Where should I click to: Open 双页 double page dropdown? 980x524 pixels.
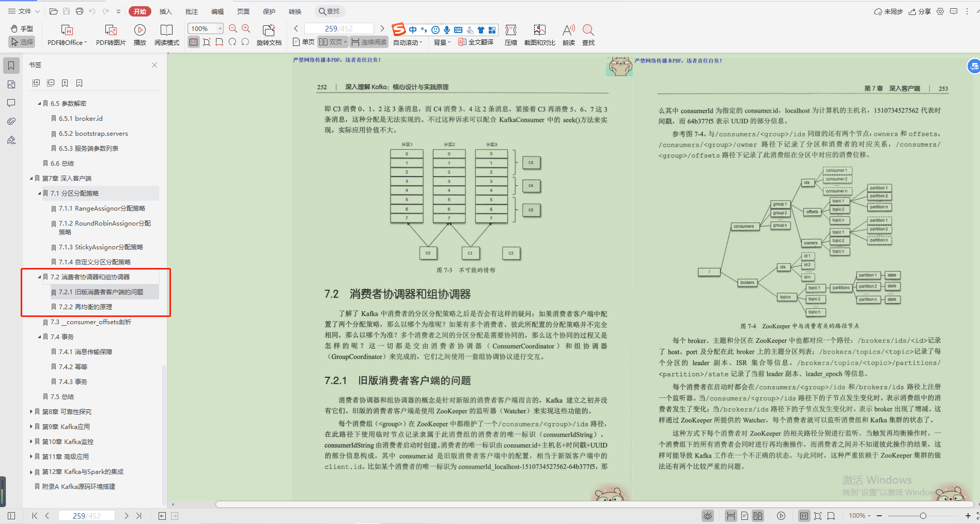tap(333, 42)
